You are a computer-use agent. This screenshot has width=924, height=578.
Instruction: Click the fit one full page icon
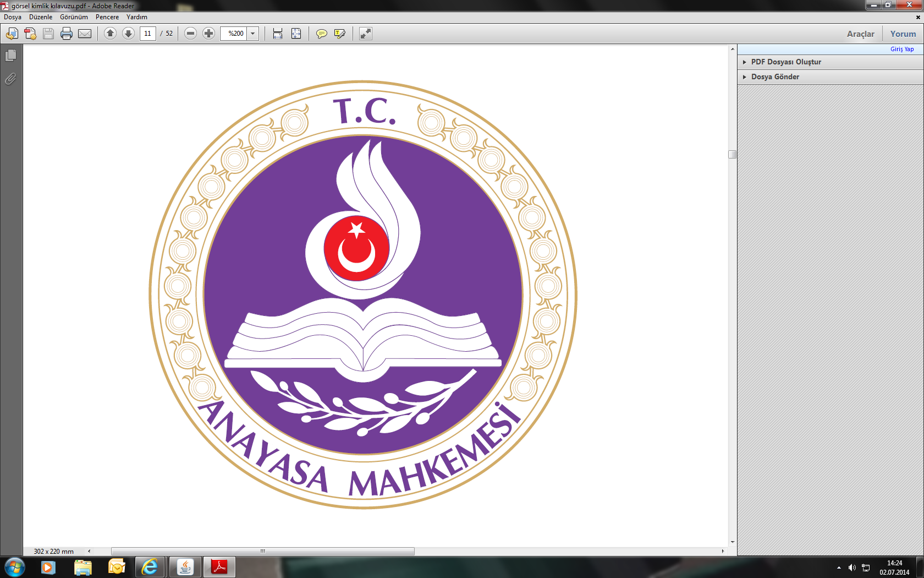pyautogui.click(x=296, y=34)
